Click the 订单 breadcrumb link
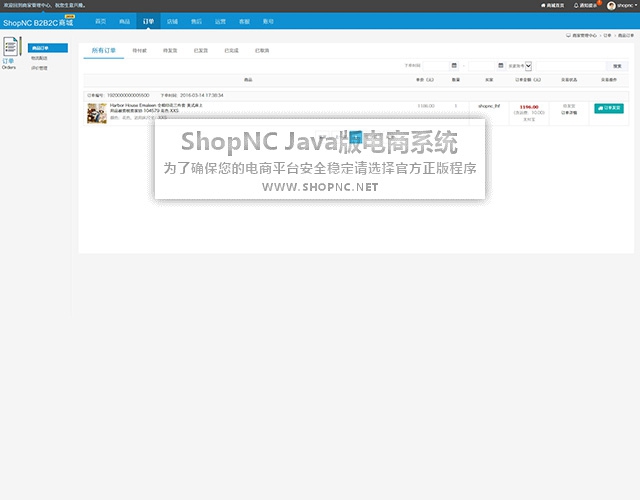This screenshot has width=640, height=500. (607, 36)
